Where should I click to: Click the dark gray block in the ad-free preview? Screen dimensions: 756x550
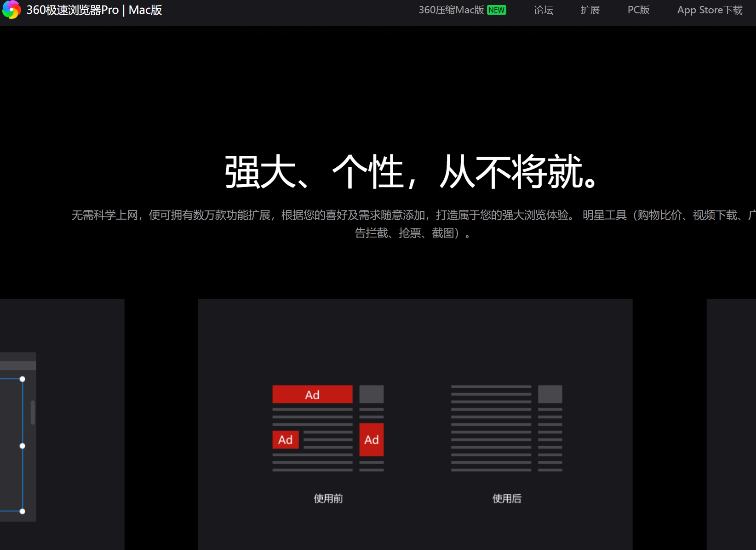point(550,394)
